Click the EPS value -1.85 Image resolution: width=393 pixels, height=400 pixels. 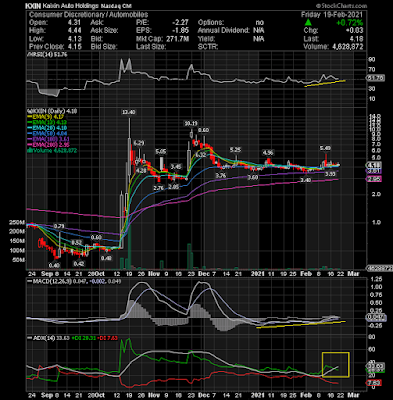180,31
